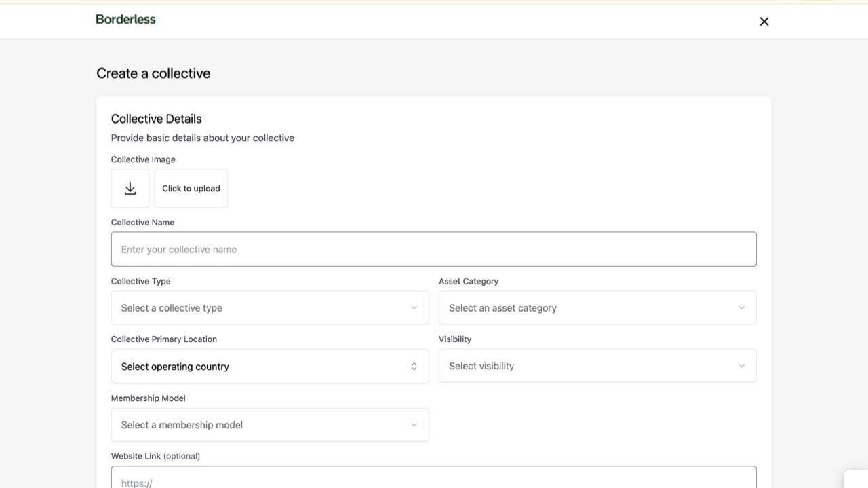Click the chevron icon in the Visibility field
This screenshot has width=868, height=488.
[742, 367]
